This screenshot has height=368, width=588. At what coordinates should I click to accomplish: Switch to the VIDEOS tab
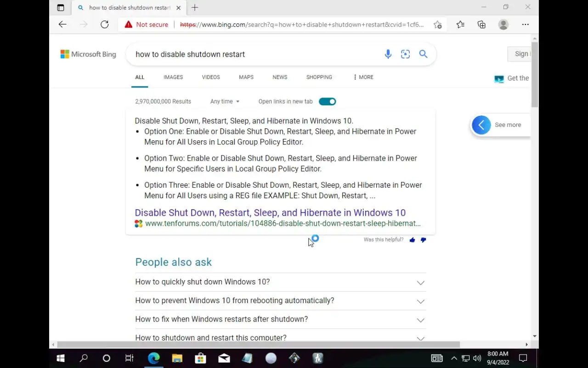pos(211,77)
